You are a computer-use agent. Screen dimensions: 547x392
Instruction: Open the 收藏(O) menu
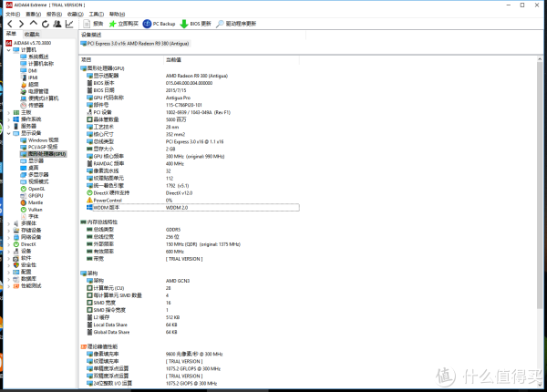76,14
